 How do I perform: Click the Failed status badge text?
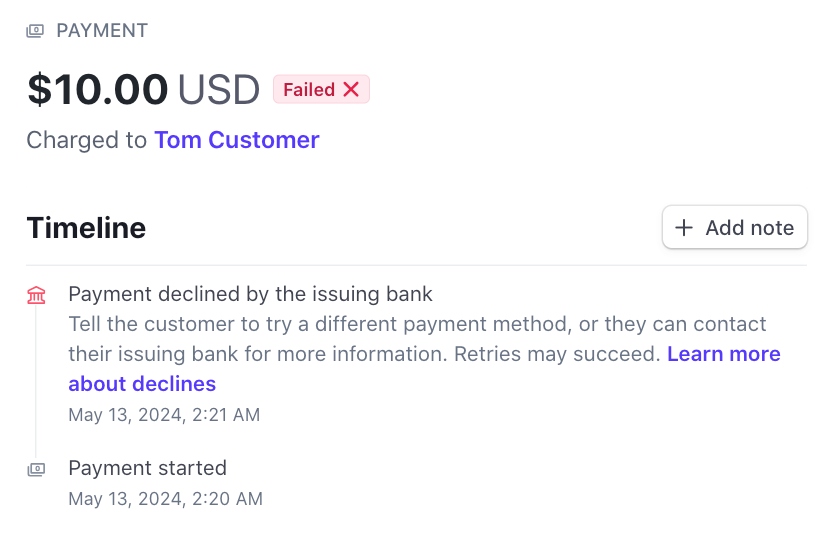pyautogui.click(x=308, y=90)
